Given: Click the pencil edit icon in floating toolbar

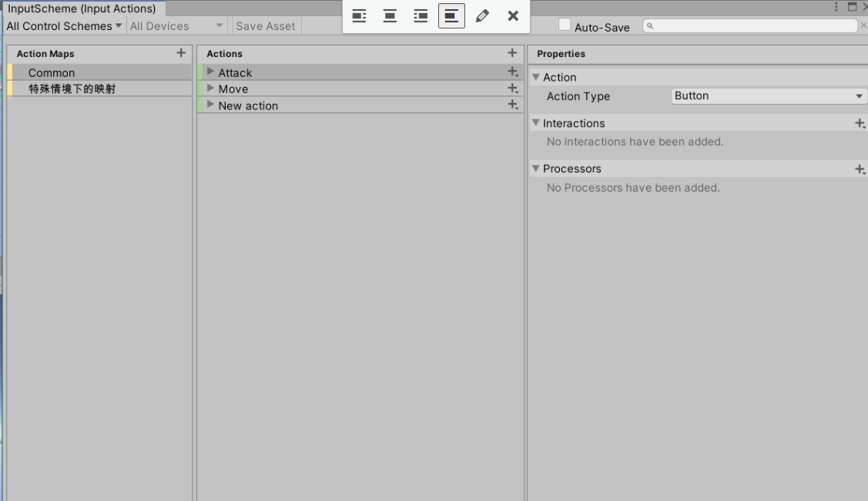Looking at the screenshot, I should [482, 15].
